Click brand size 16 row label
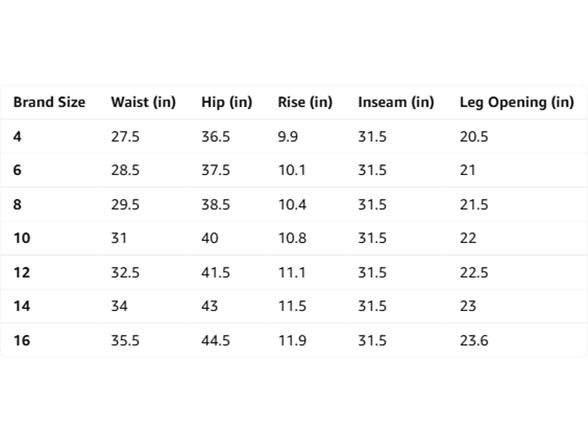This screenshot has height=441, width=588. (22, 340)
